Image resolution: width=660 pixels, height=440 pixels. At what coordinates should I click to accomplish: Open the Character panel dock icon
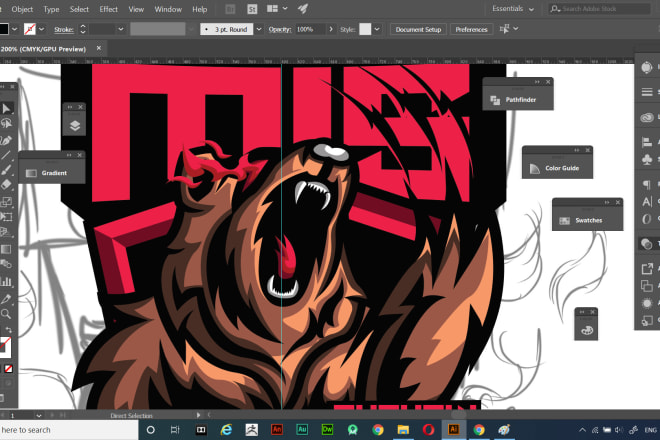click(647, 202)
